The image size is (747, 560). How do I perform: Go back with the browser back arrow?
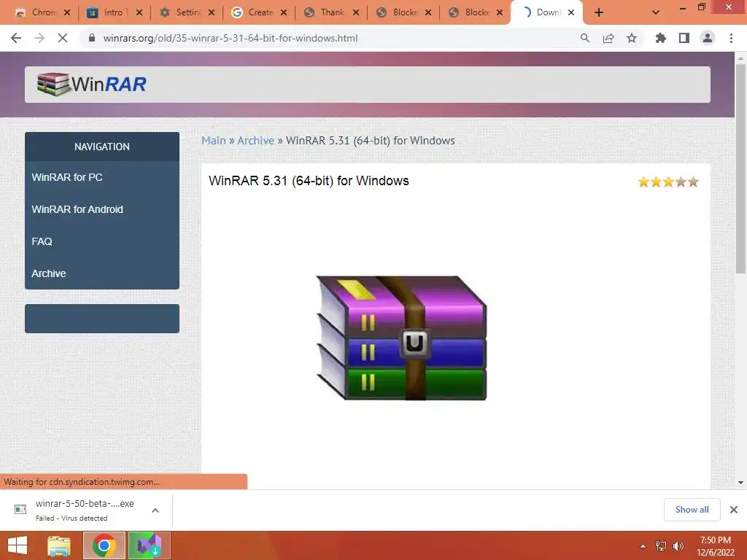pos(16,38)
